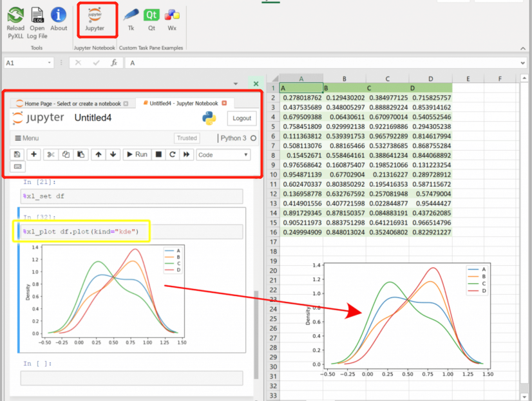Save notebook with the floppy disk icon
The image size is (532, 401).
click(17, 154)
